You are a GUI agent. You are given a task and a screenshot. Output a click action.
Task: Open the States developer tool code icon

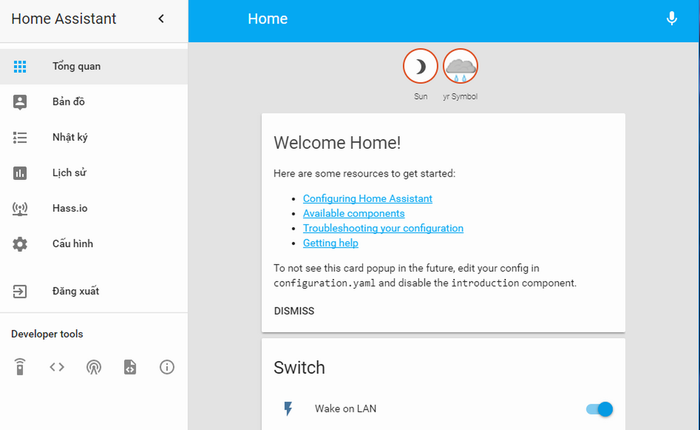pyautogui.click(x=57, y=367)
